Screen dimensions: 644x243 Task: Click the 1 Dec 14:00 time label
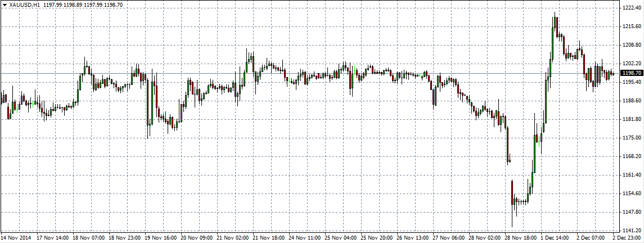[556, 238]
